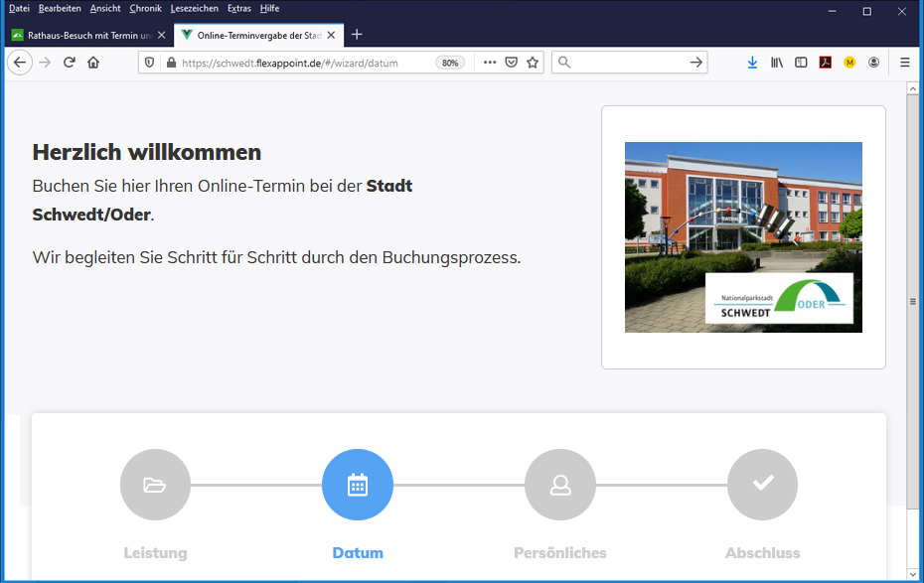Click the Leistung folder icon
Screen dimensions: 924x583
pos(155,485)
